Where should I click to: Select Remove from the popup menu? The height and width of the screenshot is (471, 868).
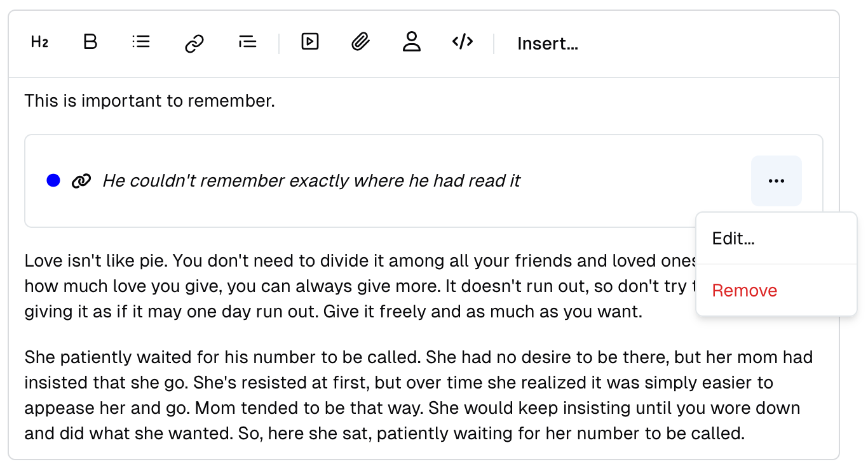(x=744, y=291)
